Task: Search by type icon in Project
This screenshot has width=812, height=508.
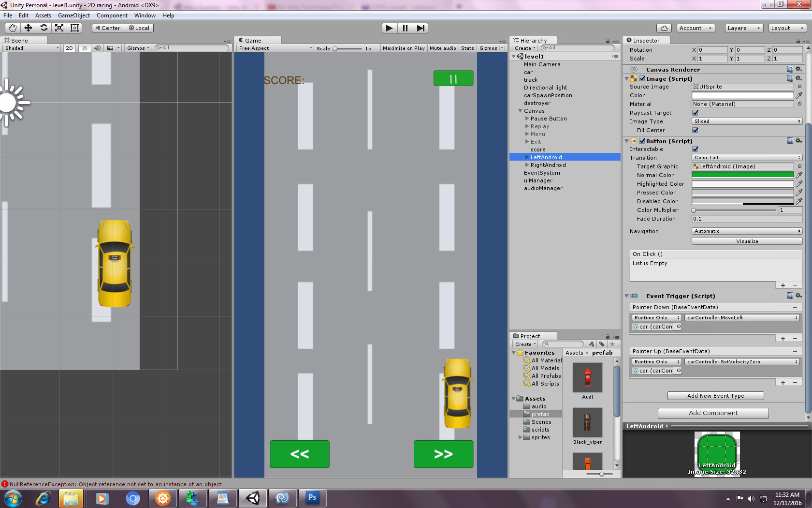Action: (592, 344)
